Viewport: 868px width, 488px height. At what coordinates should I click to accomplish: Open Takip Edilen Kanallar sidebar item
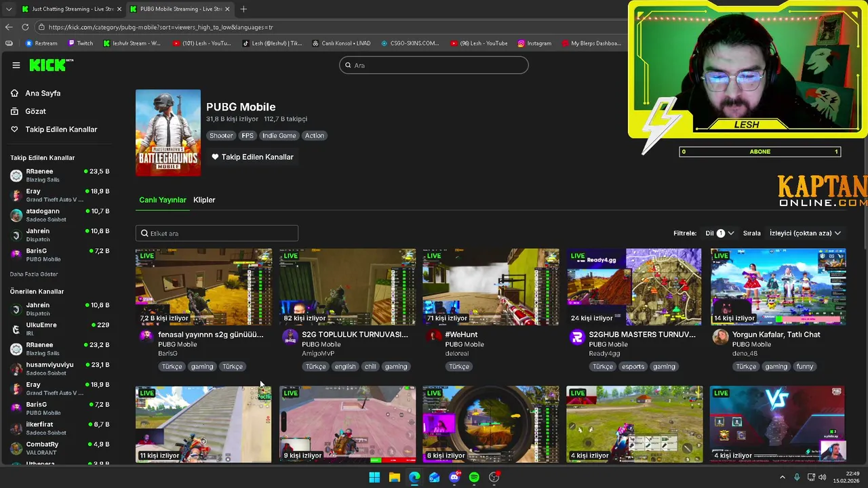point(61,129)
